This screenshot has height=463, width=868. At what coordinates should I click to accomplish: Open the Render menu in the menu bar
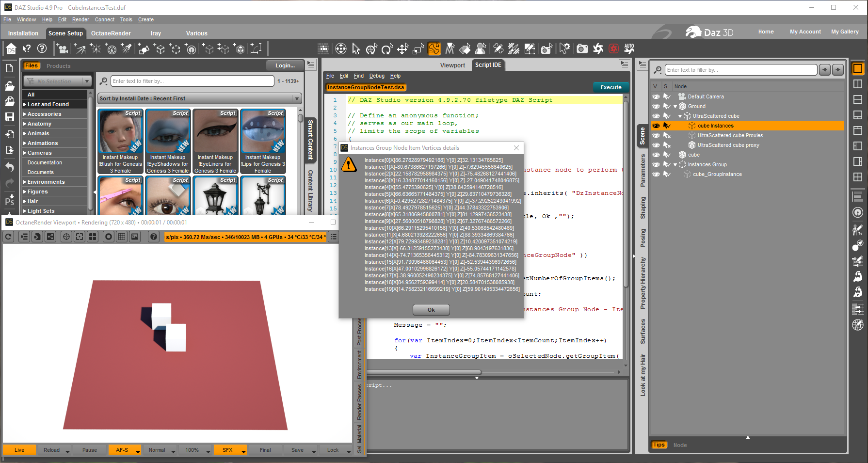pos(80,19)
